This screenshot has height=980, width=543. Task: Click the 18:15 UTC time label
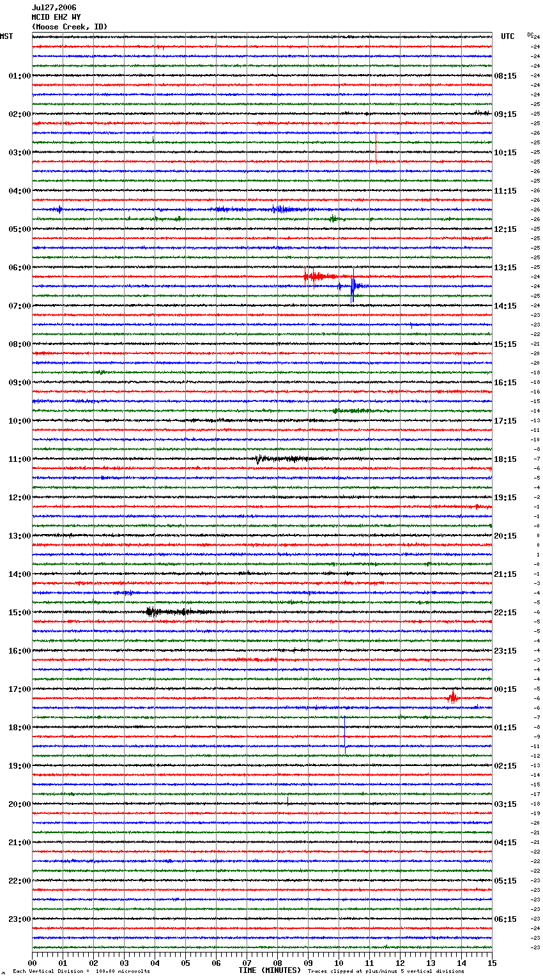point(505,459)
